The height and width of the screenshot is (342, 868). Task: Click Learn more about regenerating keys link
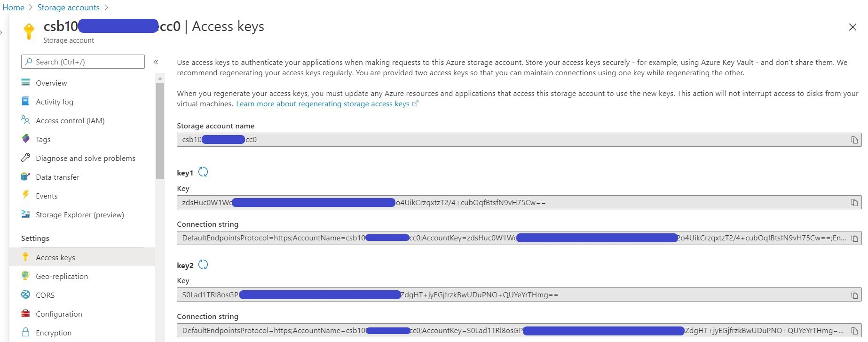pos(323,104)
